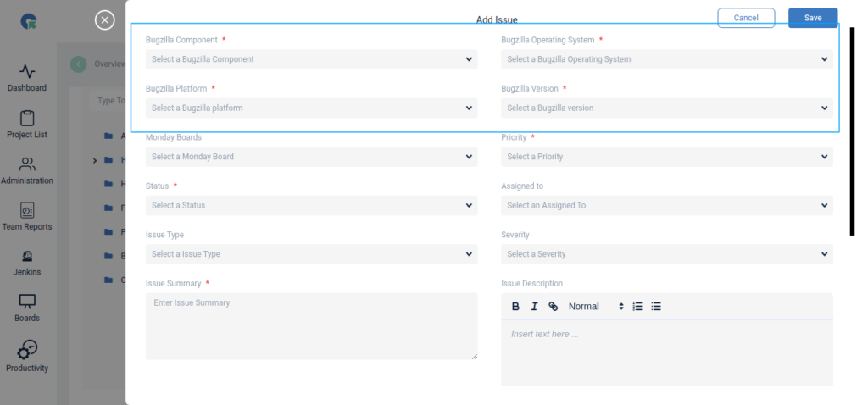868x405 pixels.
Task: Click the Save button
Action: [812, 18]
